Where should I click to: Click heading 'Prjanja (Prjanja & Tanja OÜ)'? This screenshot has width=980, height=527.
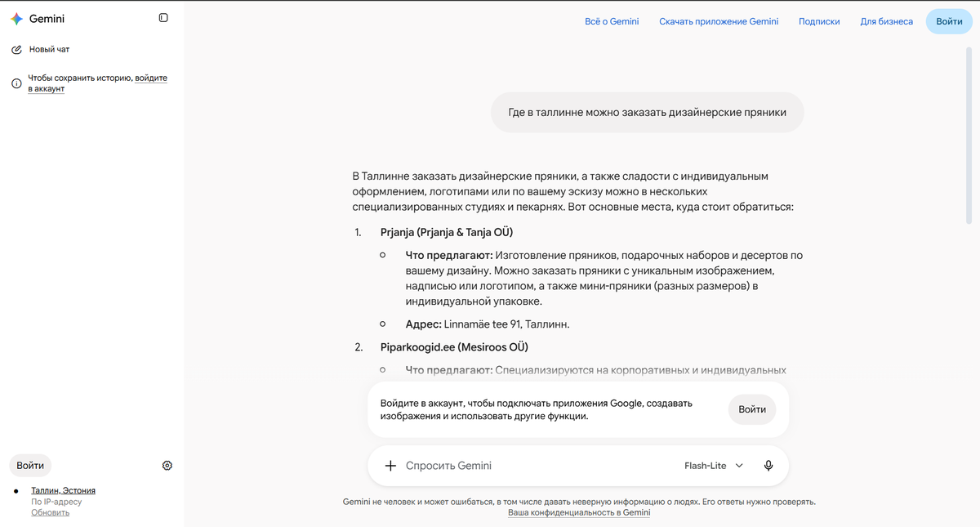pyautogui.click(x=447, y=233)
